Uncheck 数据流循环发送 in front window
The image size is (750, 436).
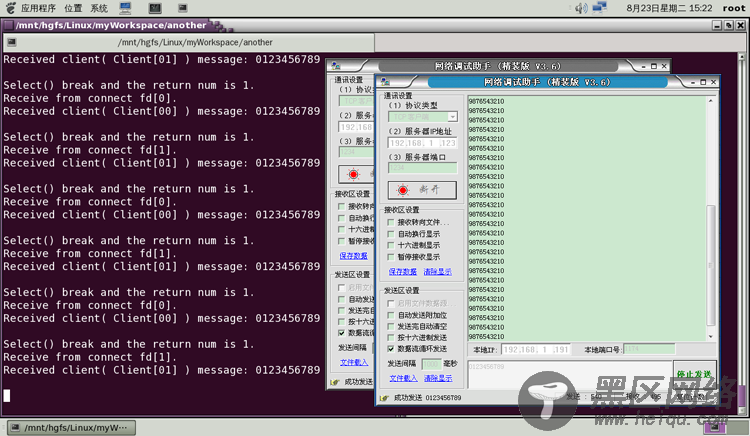391,349
